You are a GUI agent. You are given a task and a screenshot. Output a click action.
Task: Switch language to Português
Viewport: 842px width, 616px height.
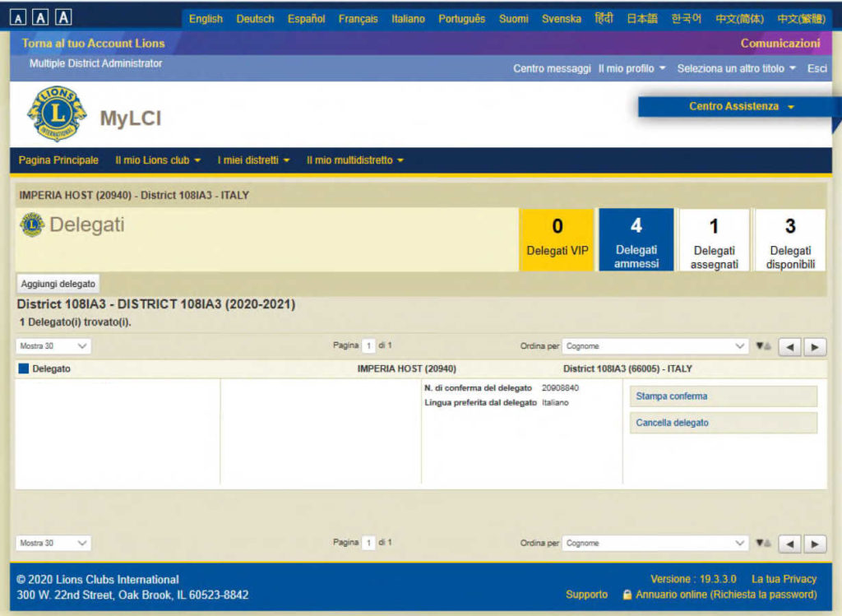(x=462, y=19)
